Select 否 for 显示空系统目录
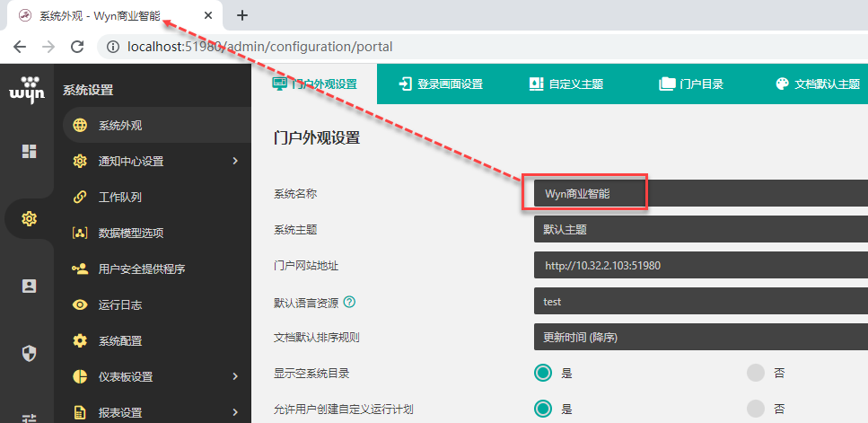868x423 pixels. coord(756,374)
